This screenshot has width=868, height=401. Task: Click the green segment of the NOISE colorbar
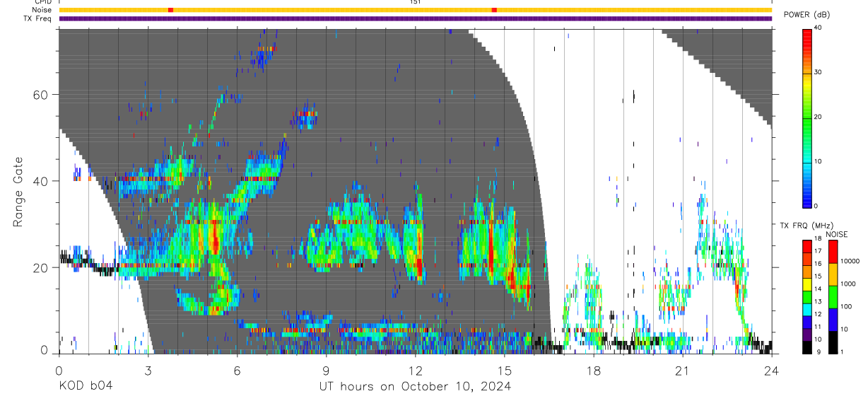point(833,297)
